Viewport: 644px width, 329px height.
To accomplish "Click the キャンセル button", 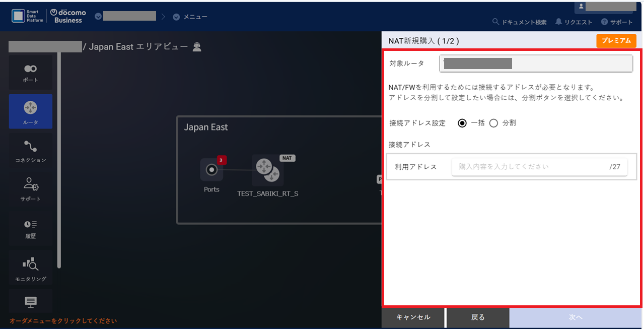I will [x=413, y=317].
